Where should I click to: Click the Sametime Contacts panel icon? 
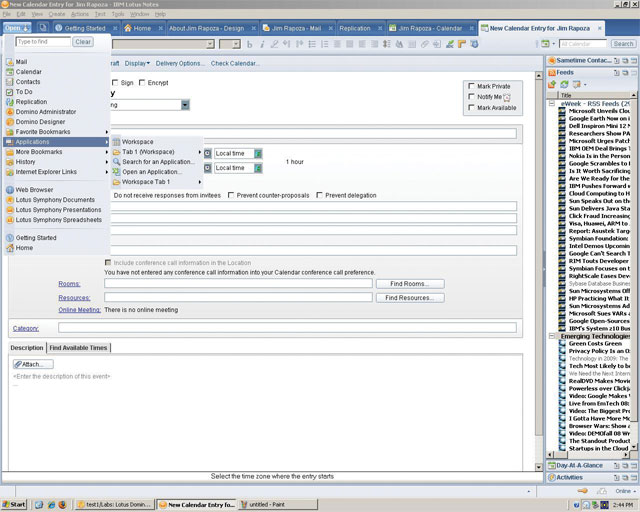click(552, 60)
